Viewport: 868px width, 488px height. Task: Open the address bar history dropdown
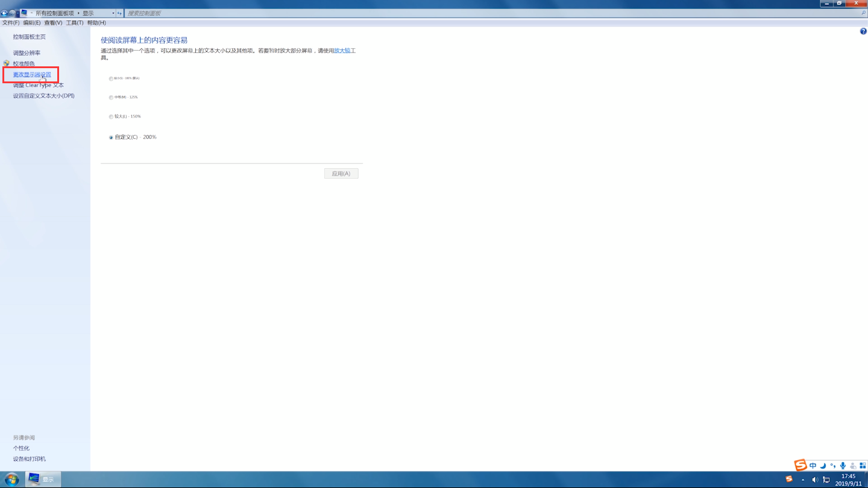click(x=113, y=13)
